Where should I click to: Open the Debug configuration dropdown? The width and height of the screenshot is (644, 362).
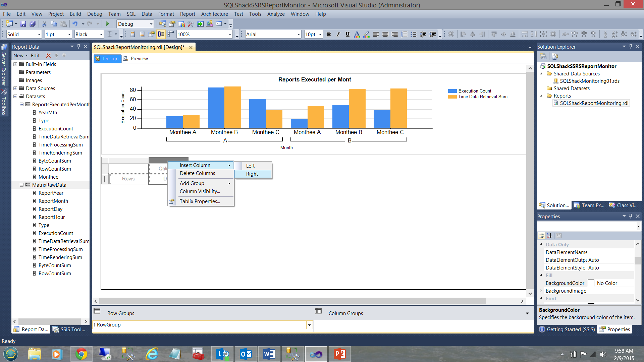pos(151,24)
